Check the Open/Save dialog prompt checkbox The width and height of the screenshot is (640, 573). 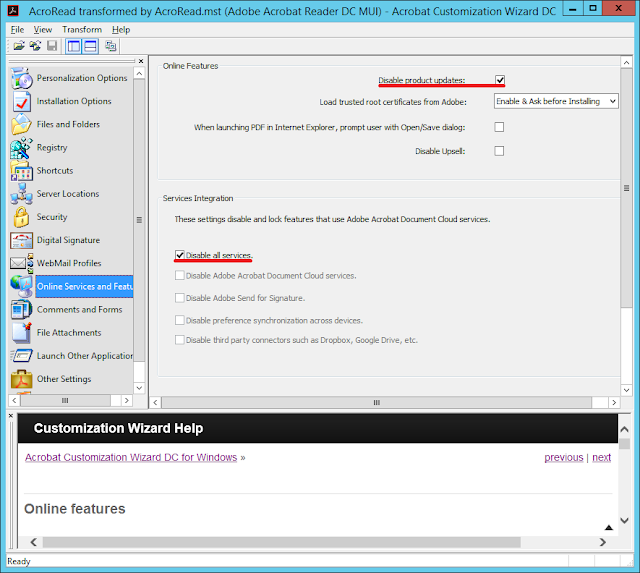(499, 127)
